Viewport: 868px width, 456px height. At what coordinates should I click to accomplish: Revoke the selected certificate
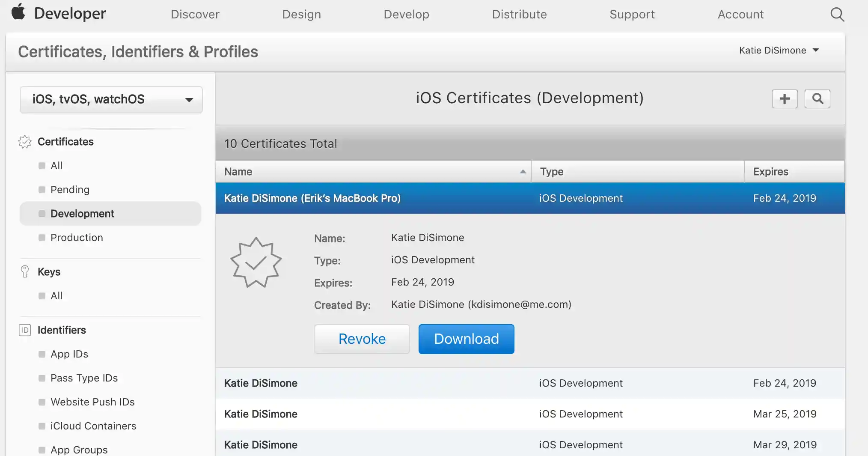(x=362, y=339)
